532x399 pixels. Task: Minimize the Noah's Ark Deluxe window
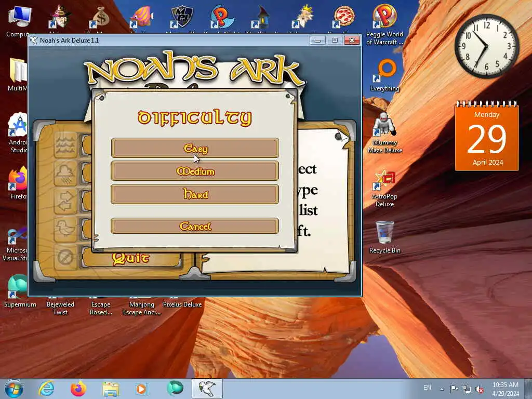[x=317, y=41]
